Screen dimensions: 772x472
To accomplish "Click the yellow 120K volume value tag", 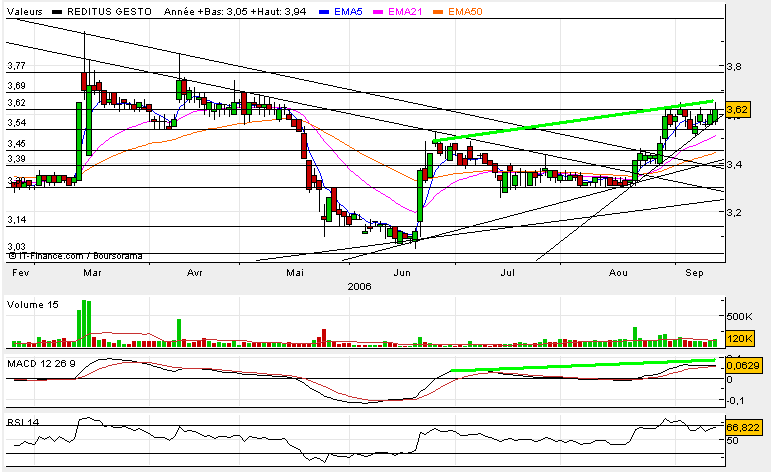I will (x=740, y=339).
